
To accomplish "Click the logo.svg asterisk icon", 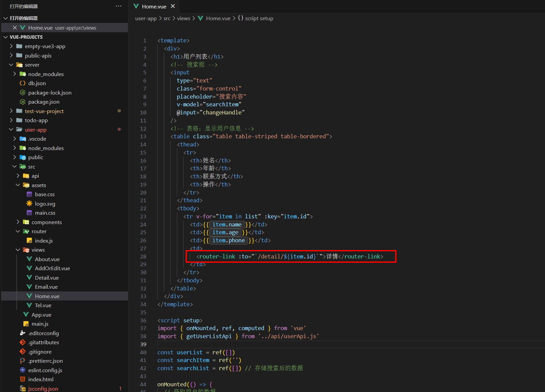I will [29, 204].
